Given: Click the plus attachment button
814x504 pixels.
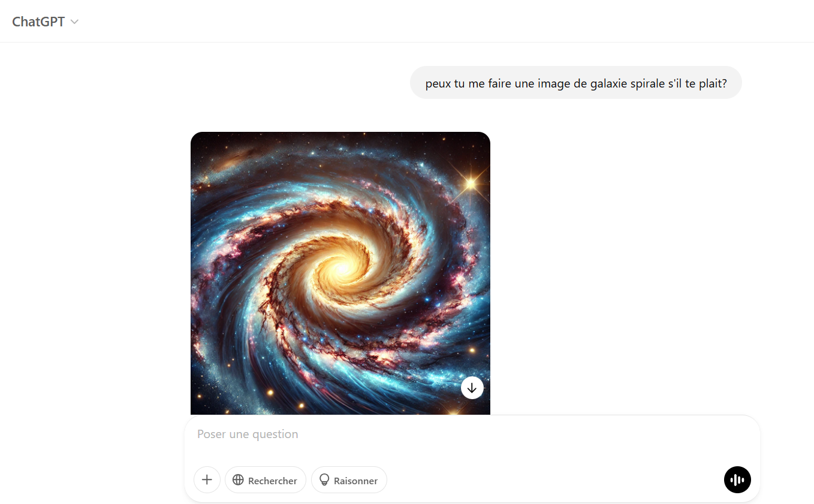Looking at the screenshot, I should pyautogui.click(x=207, y=480).
